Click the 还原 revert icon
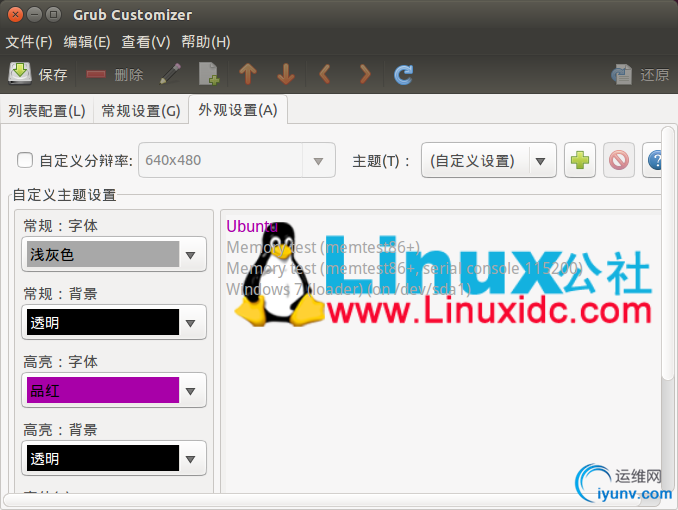This screenshot has height=510, width=678. click(622, 74)
